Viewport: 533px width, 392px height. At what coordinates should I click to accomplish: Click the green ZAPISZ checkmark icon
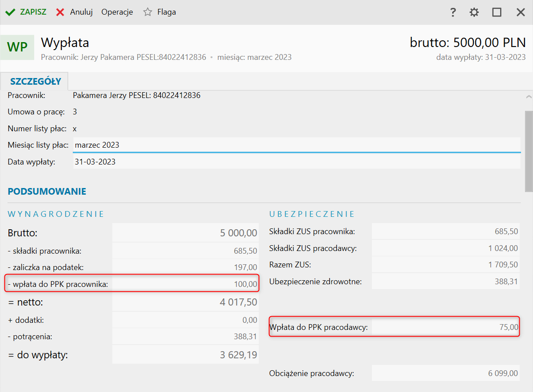click(x=10, y=12)
